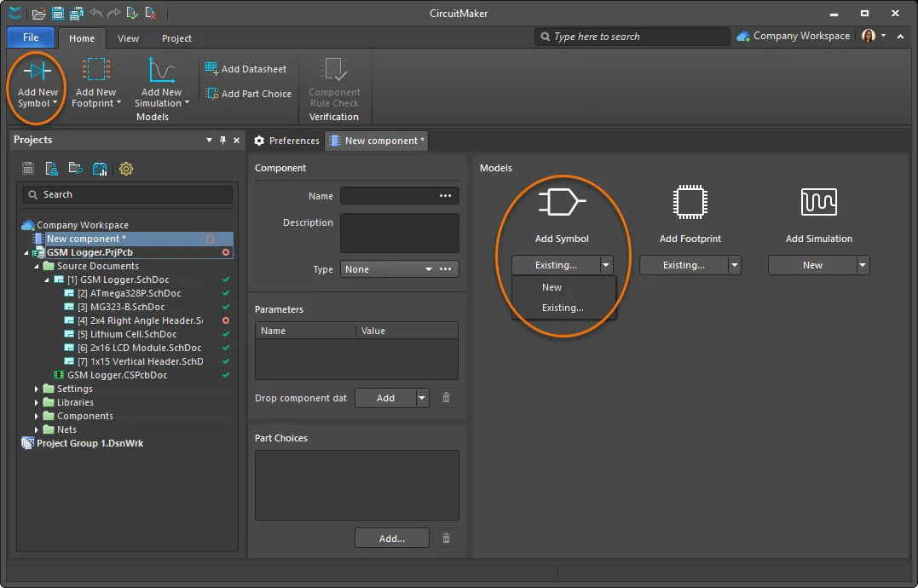The height and width of the screenshot is (588, 918).
Task: Click the Add Part Choice icon
Action: click(211, 94)
